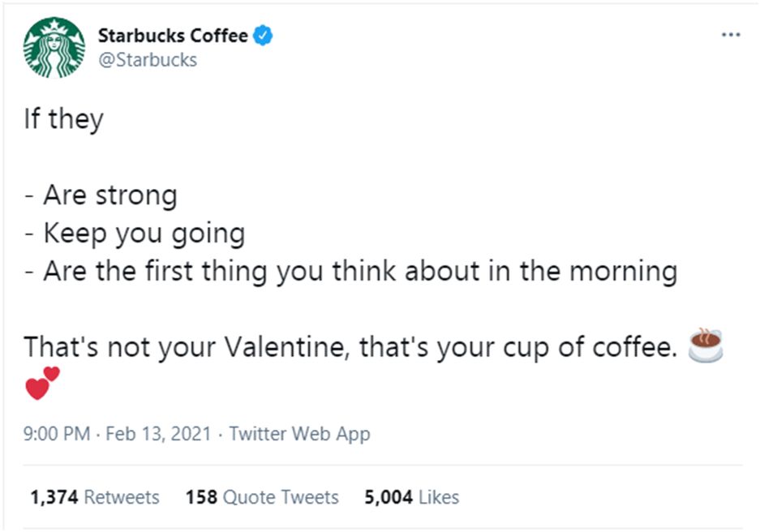The image size is (760, 532).
Task: Click the "If they" opening line
Action: [x=63, y=119]
